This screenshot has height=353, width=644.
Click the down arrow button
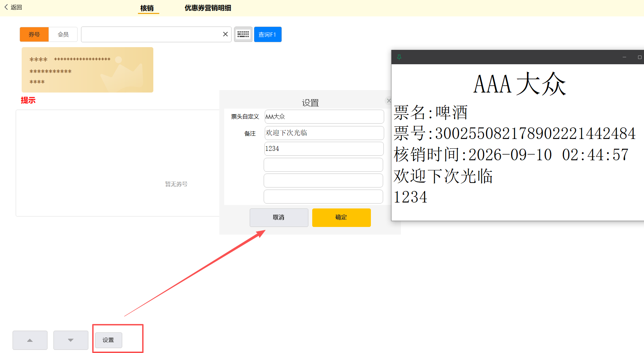click(x=71, y=340)
